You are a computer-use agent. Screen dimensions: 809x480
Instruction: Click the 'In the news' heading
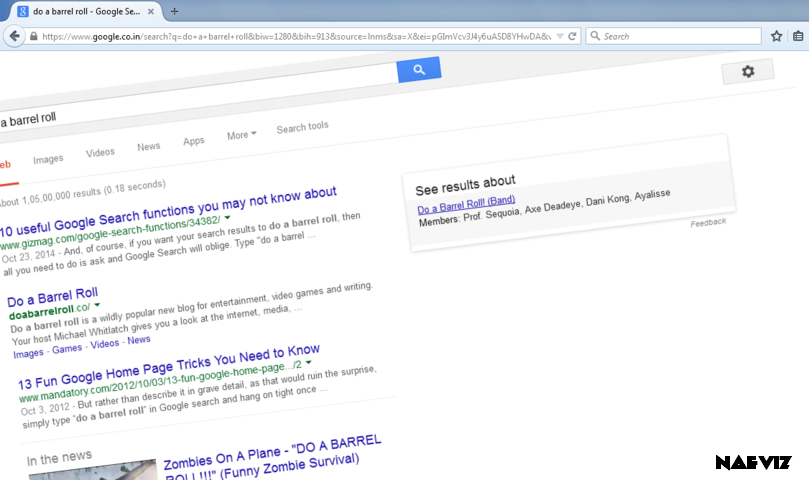(x=59, y=458)
